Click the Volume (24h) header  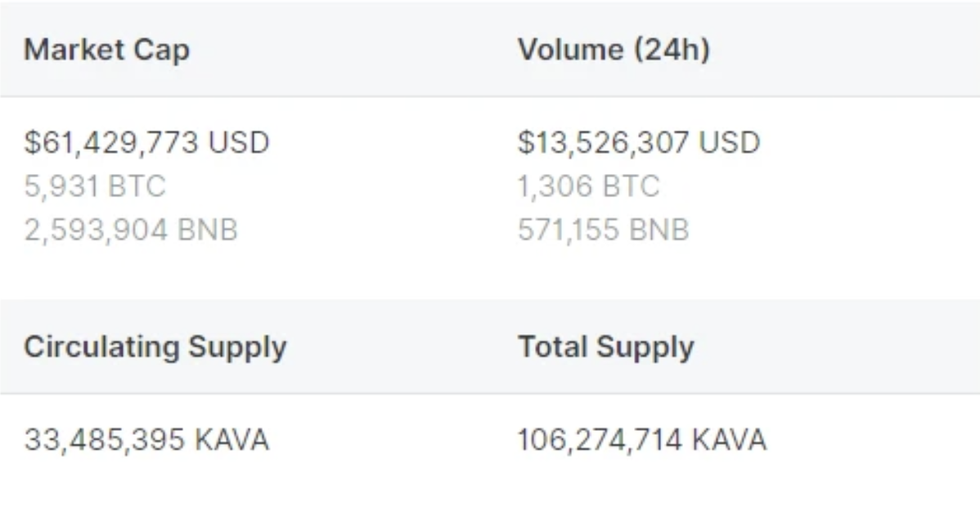[614, 49]
